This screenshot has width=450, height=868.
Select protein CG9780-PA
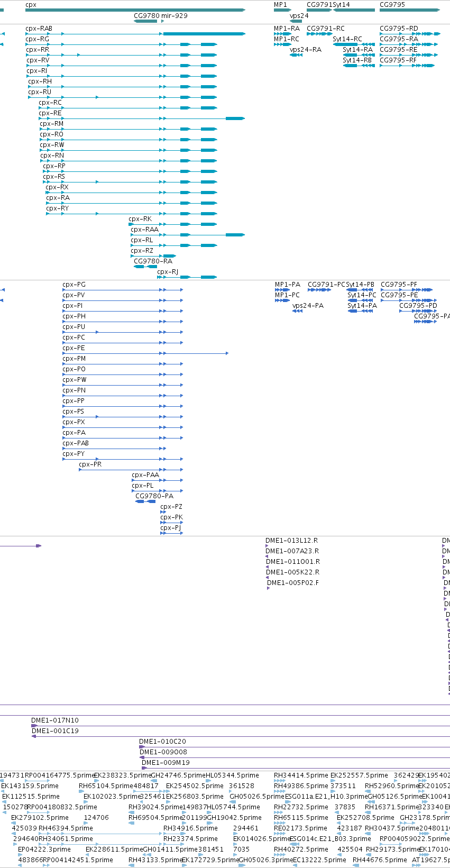154,496
